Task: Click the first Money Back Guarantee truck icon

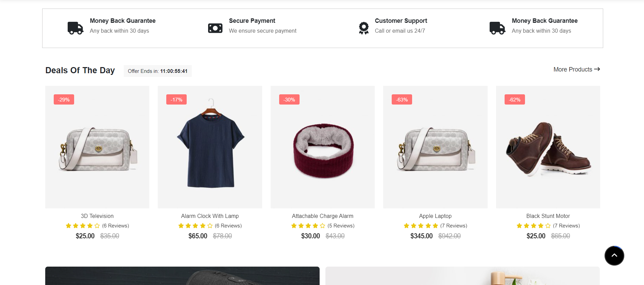Action: tap(75, 28)
